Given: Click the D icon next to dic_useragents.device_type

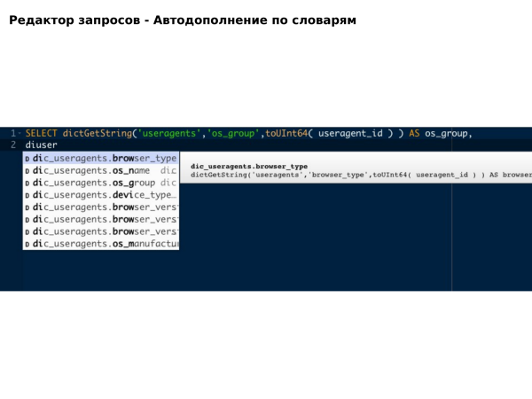Looking at the screenshot, I should click(27, 195).
